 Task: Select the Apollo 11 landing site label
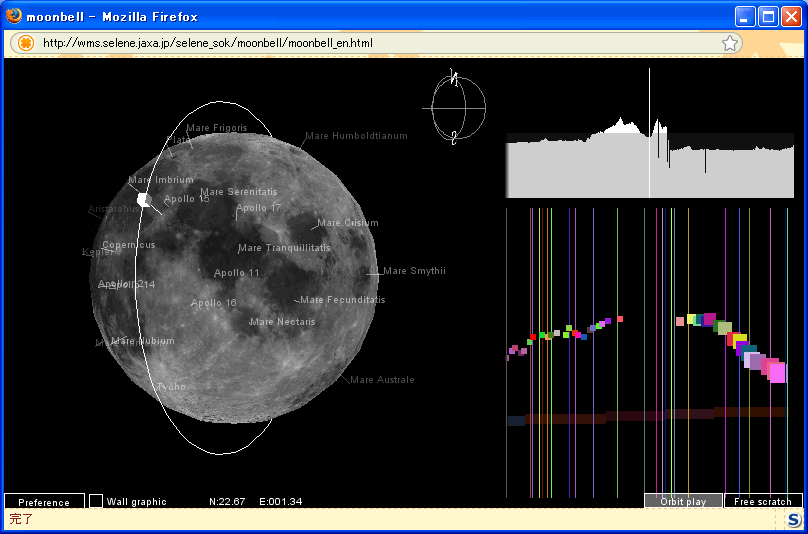coord(237,273)
